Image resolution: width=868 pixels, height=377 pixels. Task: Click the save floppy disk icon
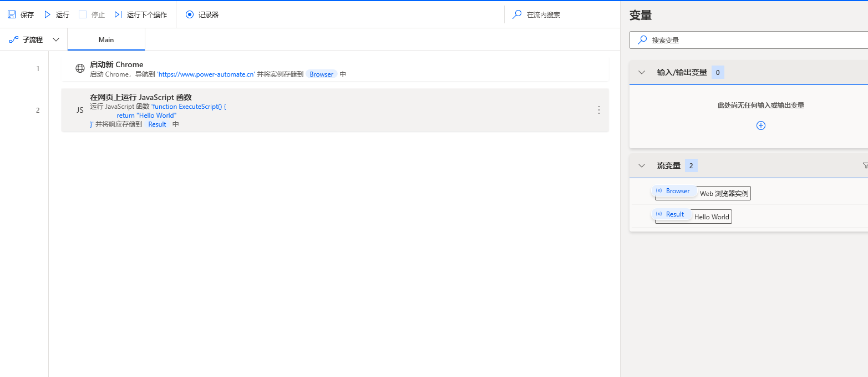[x=12, y=14]
